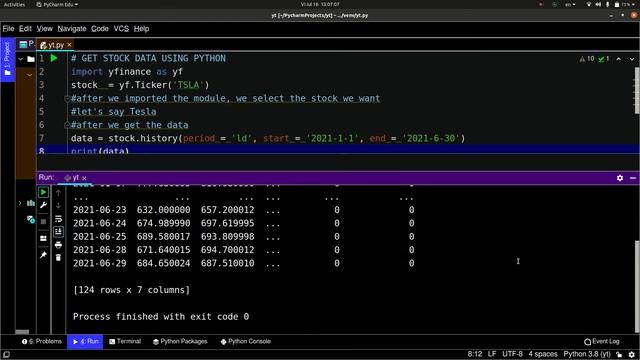The image size is (640, 360).
Task: Expand External Libraries node
Action: click(x=20, y=203)
